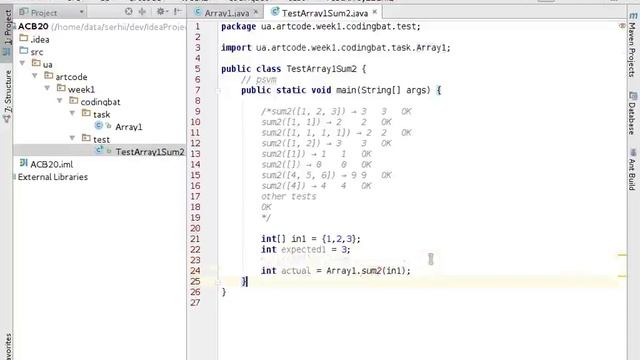Select the codingbat package folder icon
The height and width of the screenshot is (360, 640).
pos(74,101)
